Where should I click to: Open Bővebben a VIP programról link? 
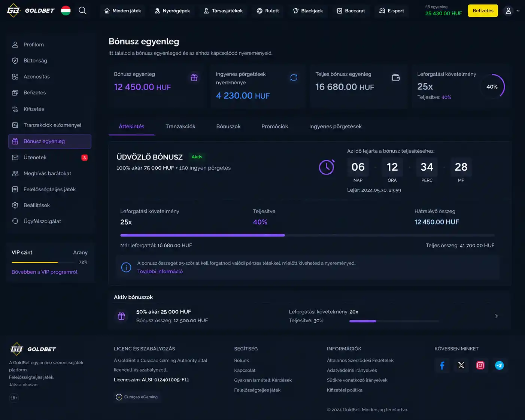(45, 272)
